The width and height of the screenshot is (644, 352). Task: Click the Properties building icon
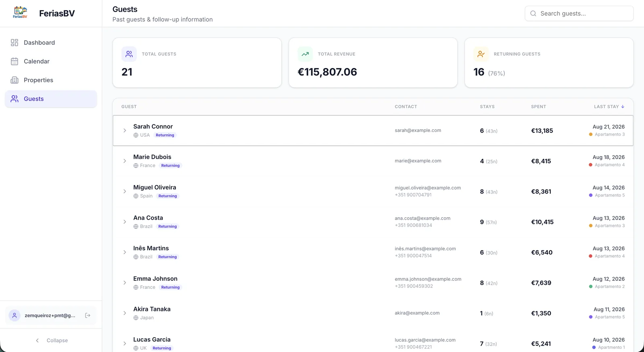[x=14, y=80]
